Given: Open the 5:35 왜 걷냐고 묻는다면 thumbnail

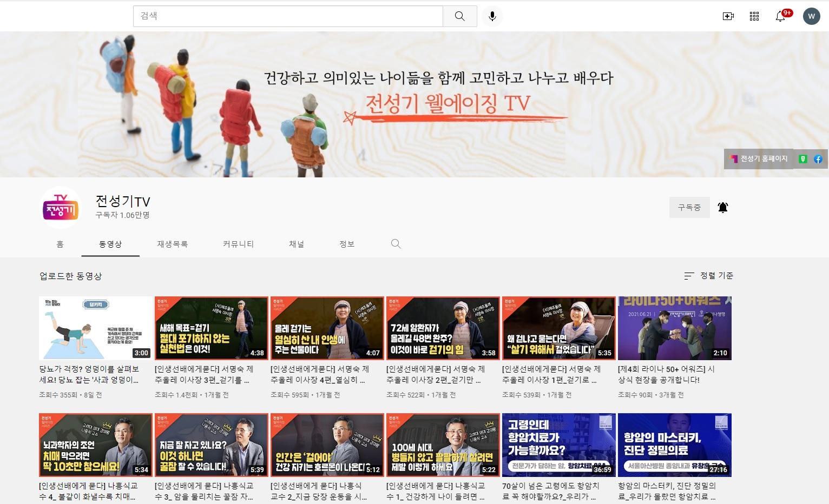Looking at the screenshot, I should coord(559,328).
